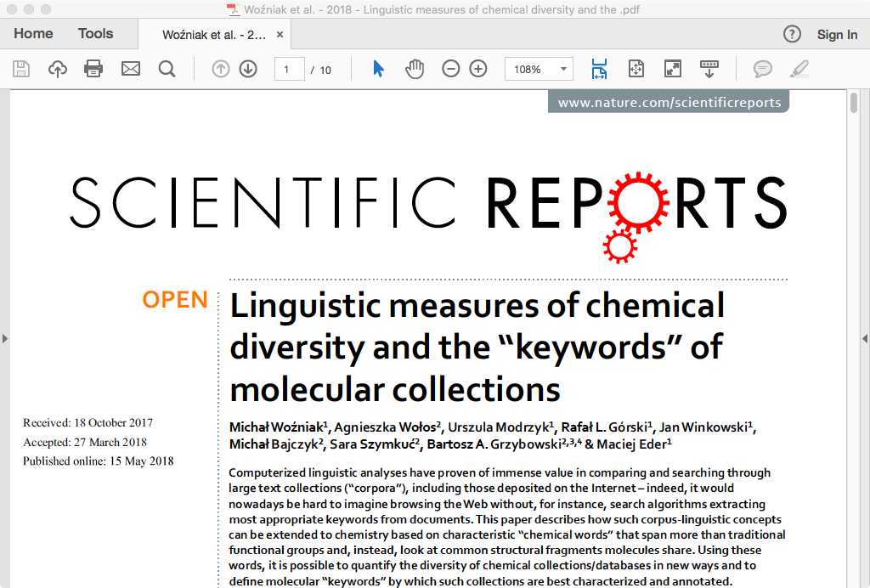This screenshot has height=588, width=870.
Task: Add a comment speech bubble
Action: [763, 69]
